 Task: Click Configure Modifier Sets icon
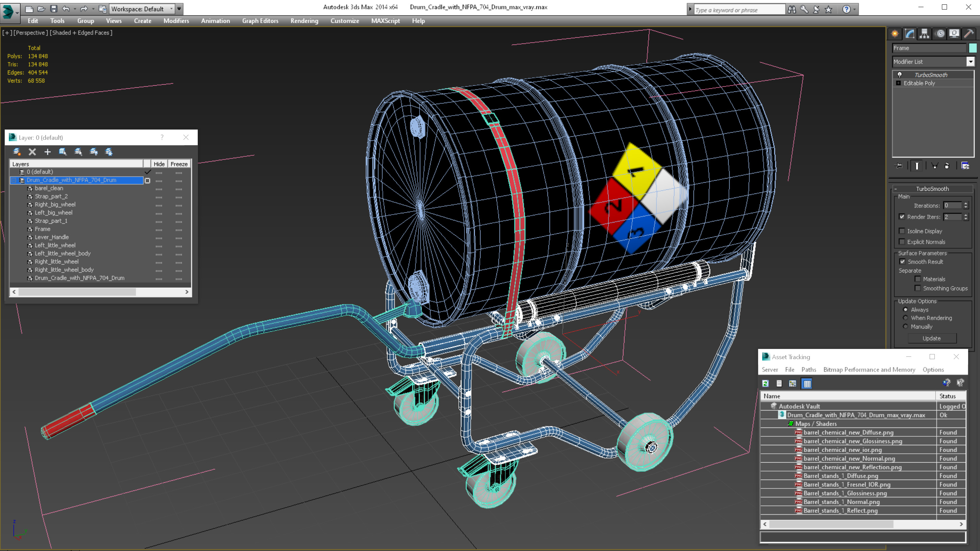[965, 166]
